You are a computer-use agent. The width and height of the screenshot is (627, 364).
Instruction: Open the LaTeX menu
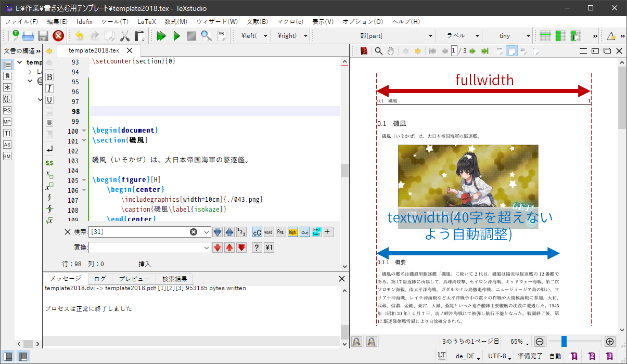coord(146,21)
